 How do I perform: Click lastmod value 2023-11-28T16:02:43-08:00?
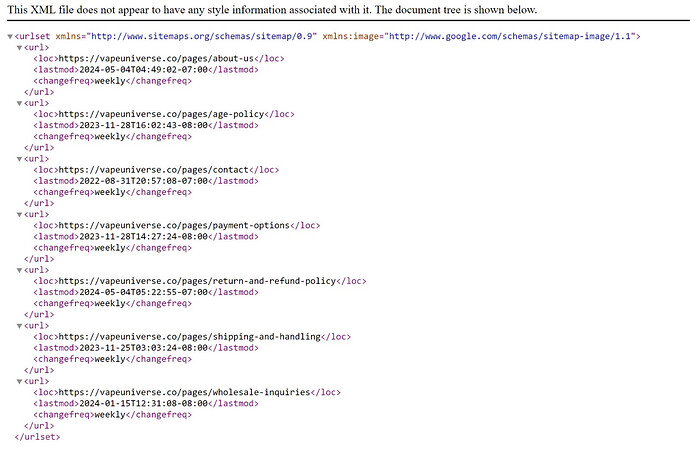pos(143,125)
